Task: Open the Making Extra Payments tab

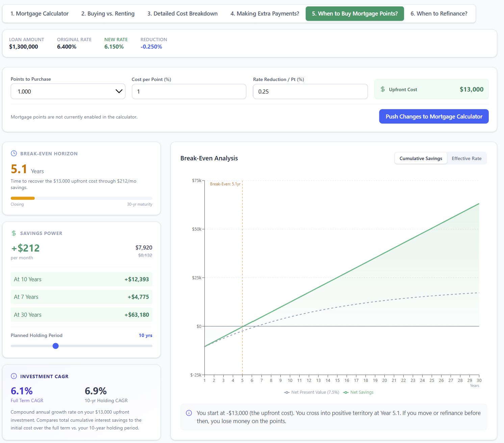Action: (x=264, y=14)
